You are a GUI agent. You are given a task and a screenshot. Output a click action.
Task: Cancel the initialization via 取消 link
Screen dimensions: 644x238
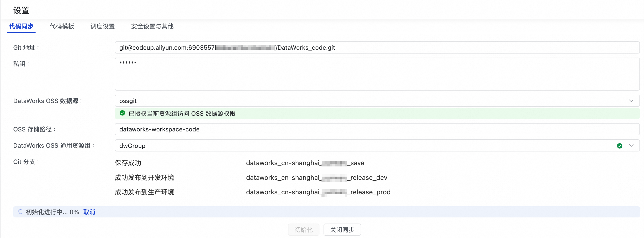[89, 212]
